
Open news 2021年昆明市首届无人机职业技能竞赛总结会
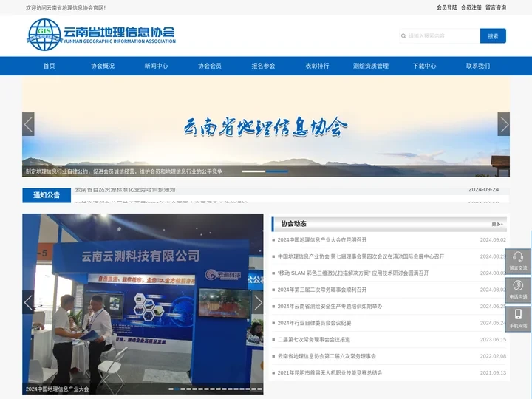coord(330,373)
